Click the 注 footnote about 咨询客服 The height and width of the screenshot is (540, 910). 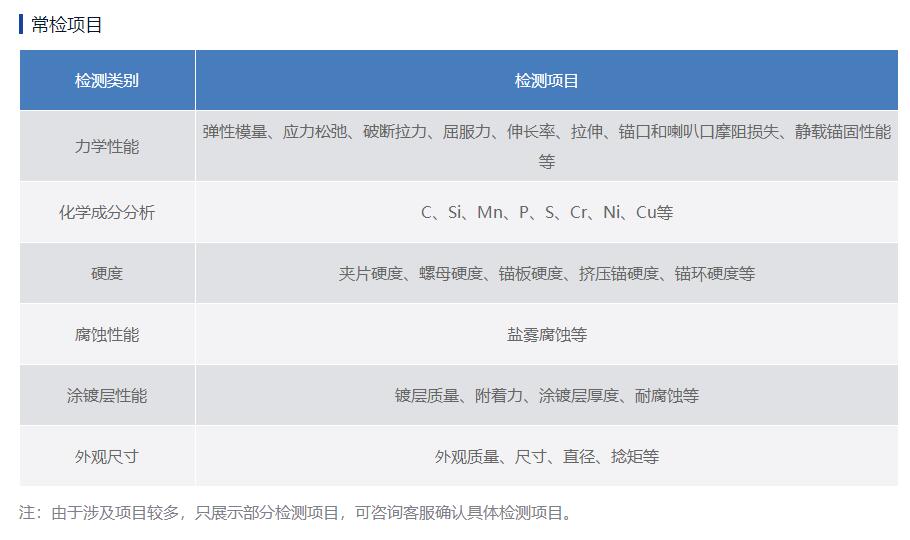click(x=297, y=513)
